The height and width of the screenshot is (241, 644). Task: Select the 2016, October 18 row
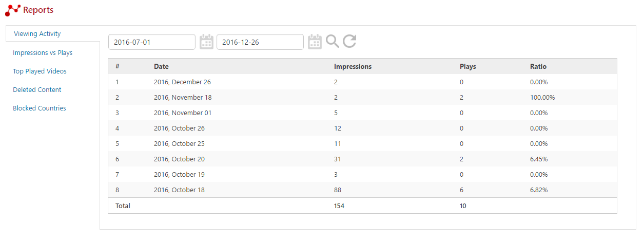pyautogui.click(x=179, y=190)
